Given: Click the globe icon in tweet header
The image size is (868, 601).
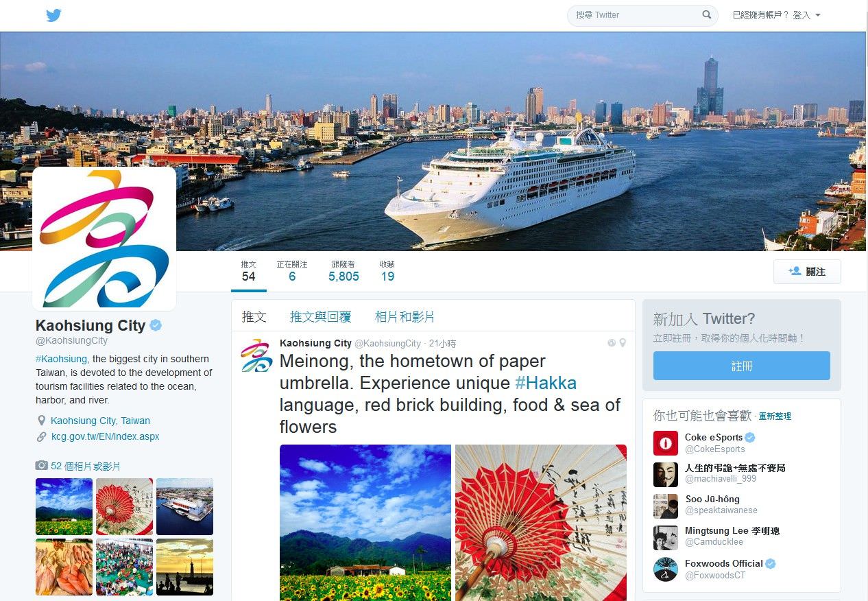Looking at the screenshot, I should tap(612, 343).
